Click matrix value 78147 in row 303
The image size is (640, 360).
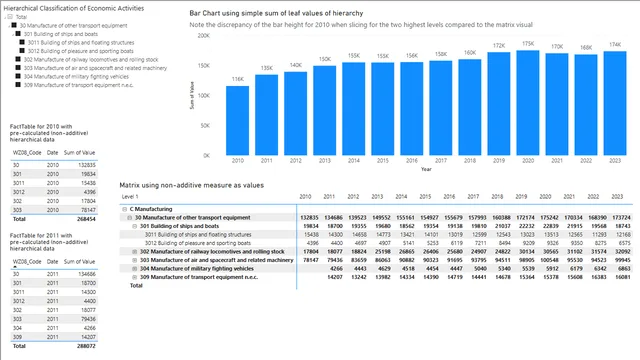(x=311, y=260)
